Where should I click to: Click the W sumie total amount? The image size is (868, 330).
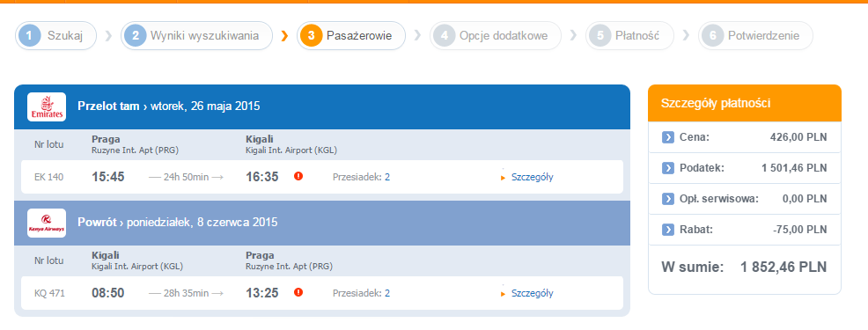pos(783,267)
